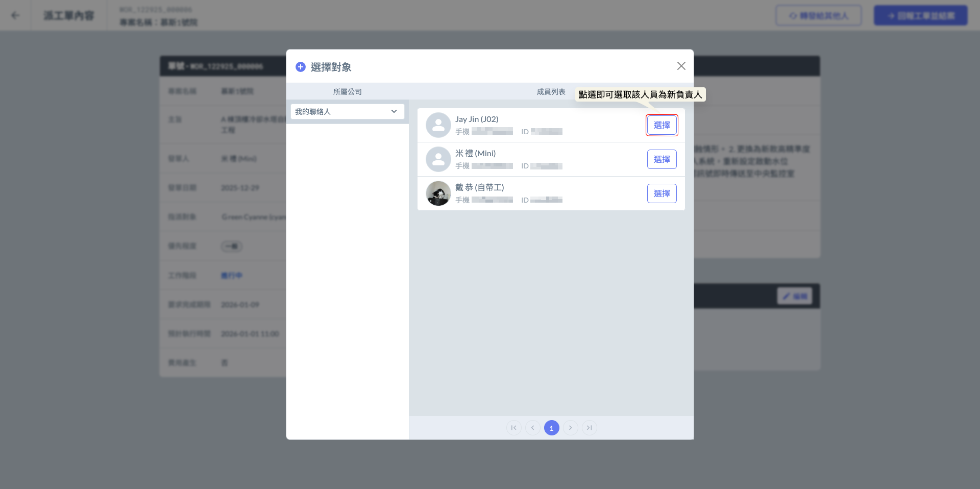This screenshot has width=980, height=489.
Task: Click the blue report button at top right
Action: 920,15
